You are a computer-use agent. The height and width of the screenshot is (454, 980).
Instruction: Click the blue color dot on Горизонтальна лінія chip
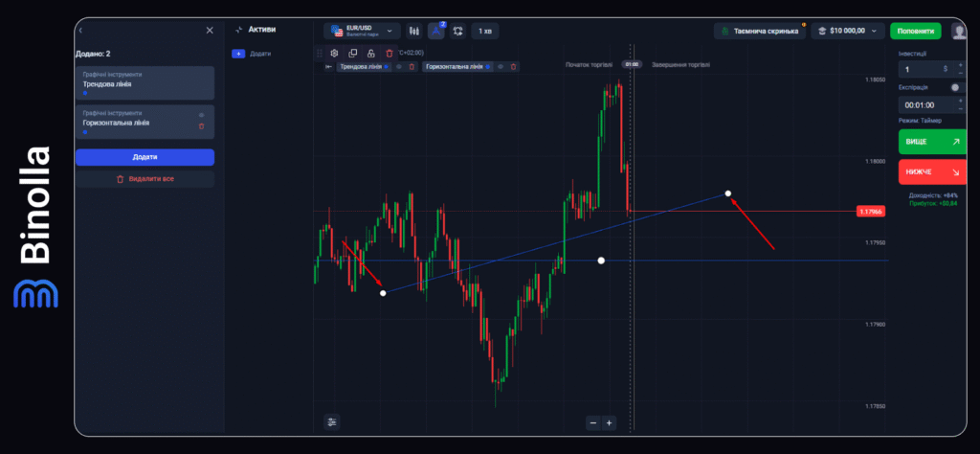click(x=488, y=67)
